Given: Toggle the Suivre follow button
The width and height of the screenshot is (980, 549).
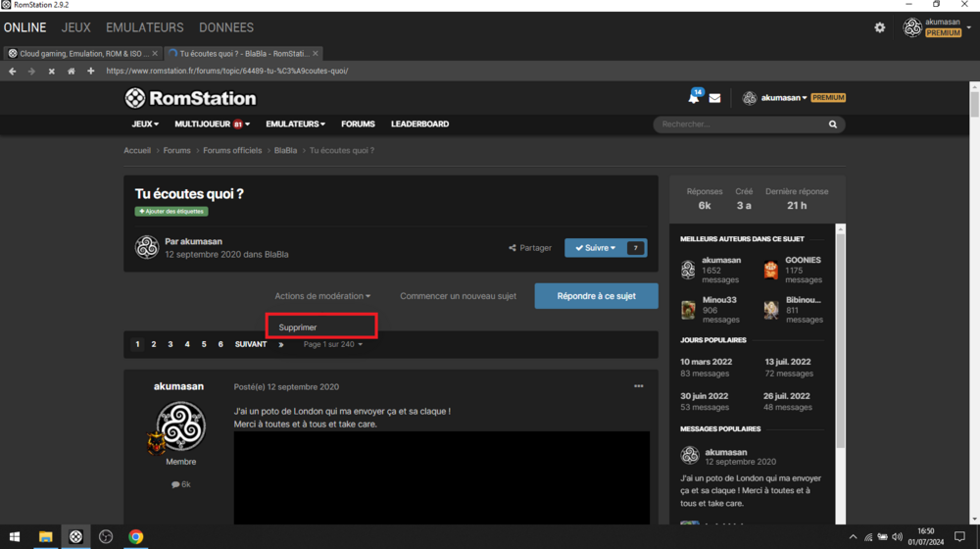Looking at the screenshot, I should [x=595, y=248].
